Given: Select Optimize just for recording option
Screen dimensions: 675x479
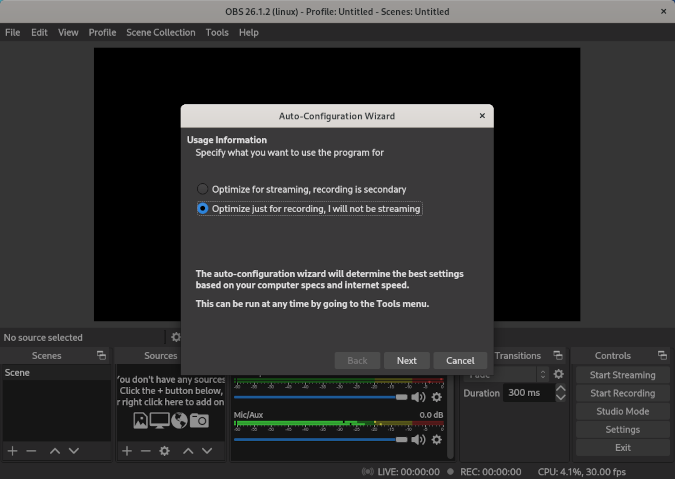Looking at the screenshot, I should [x=203, y=209].
